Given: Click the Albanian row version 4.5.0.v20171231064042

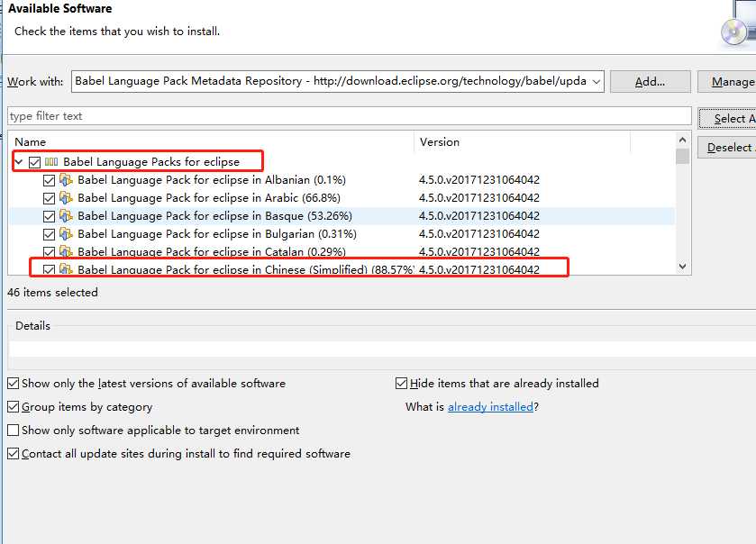Looking at the screenshot, I should click(x=479, y=180).
